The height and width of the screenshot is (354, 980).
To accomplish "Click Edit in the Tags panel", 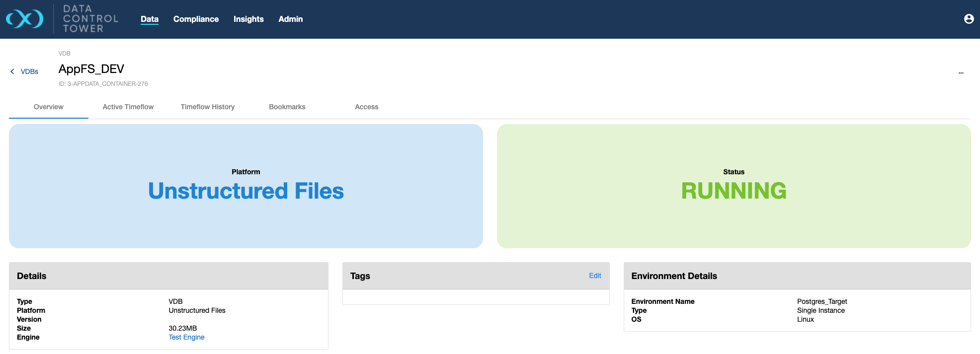I will (x=594, y=276).
